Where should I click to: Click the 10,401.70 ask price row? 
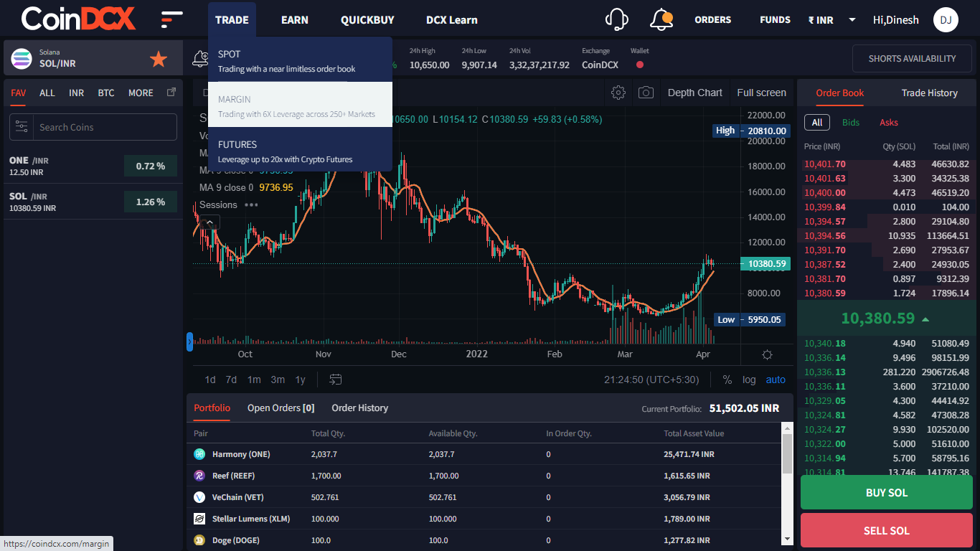[887, 164]
